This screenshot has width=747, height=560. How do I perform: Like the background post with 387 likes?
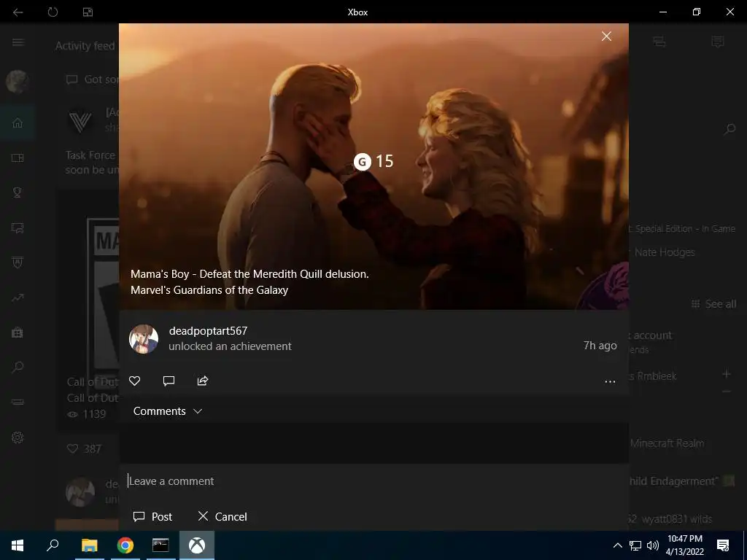pyautogui.click(x=72, y=448)
